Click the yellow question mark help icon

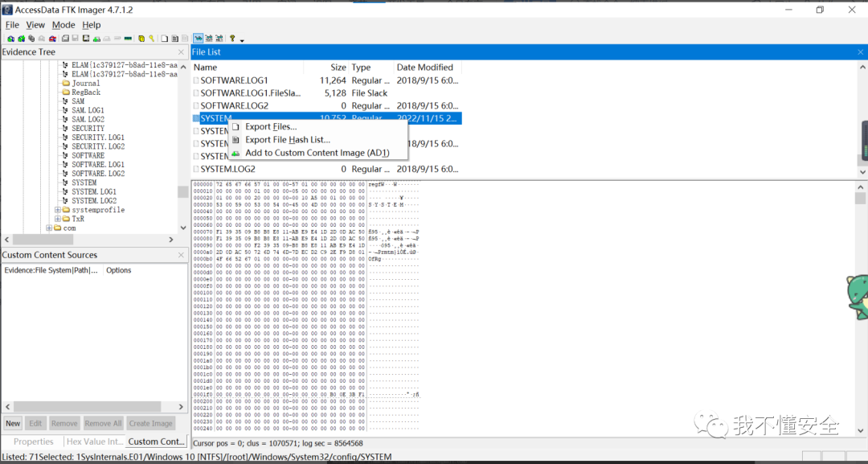(x=232, y=39)
